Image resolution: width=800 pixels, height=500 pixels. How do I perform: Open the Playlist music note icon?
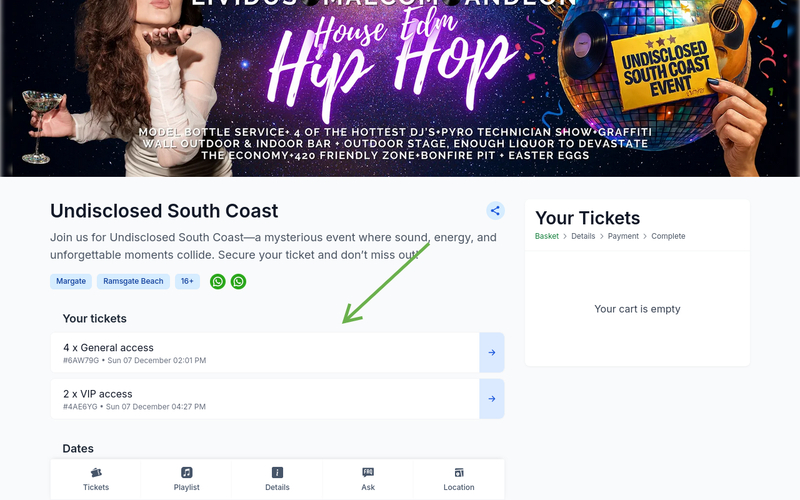tap(187, 472)
